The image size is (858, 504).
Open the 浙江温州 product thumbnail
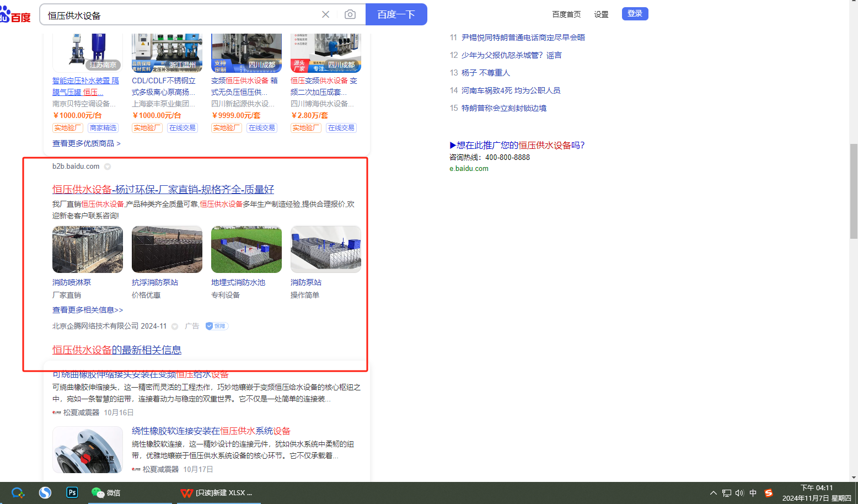click(x=167, y=53)
